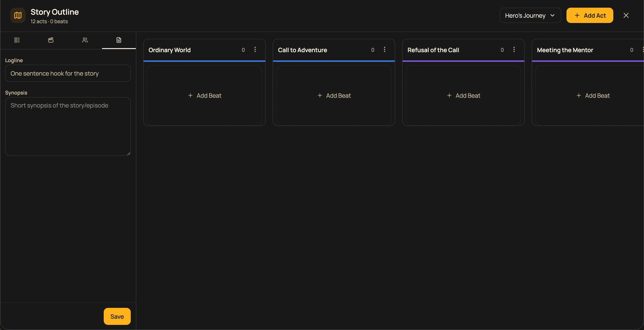Click inside the Synopsis text area

coord(68,126)
